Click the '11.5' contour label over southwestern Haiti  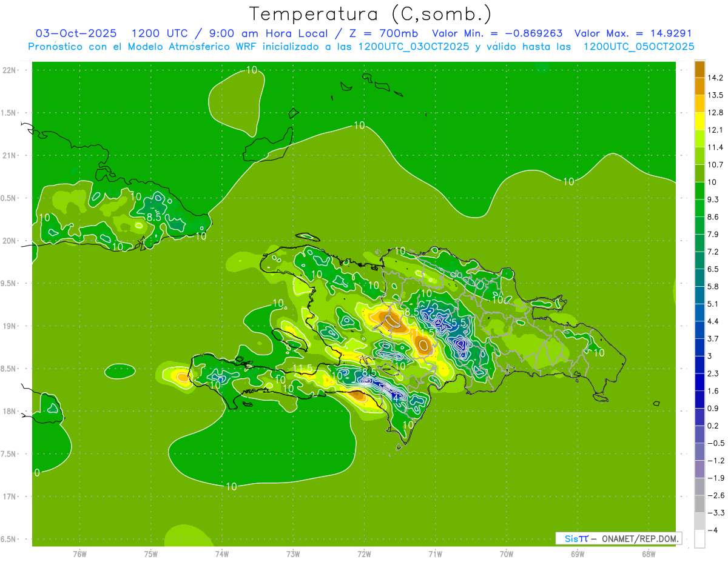(302, 369)
